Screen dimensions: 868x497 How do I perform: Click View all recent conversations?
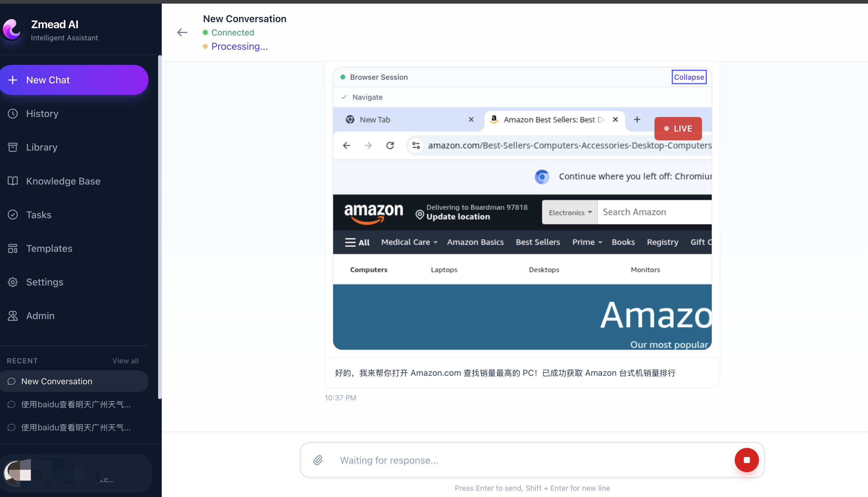coord(125,360)
